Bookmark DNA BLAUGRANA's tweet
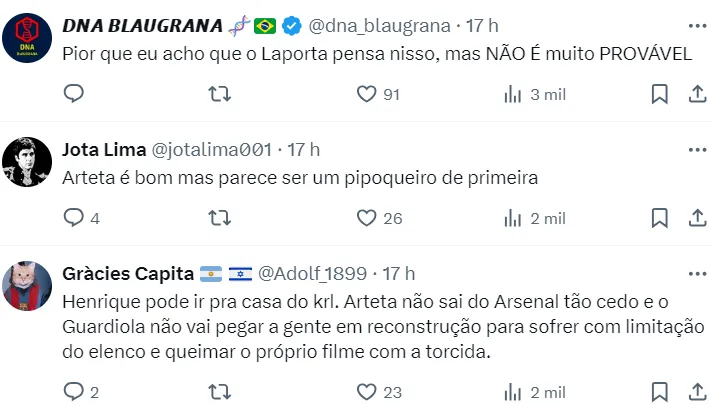 click(660, 94)
